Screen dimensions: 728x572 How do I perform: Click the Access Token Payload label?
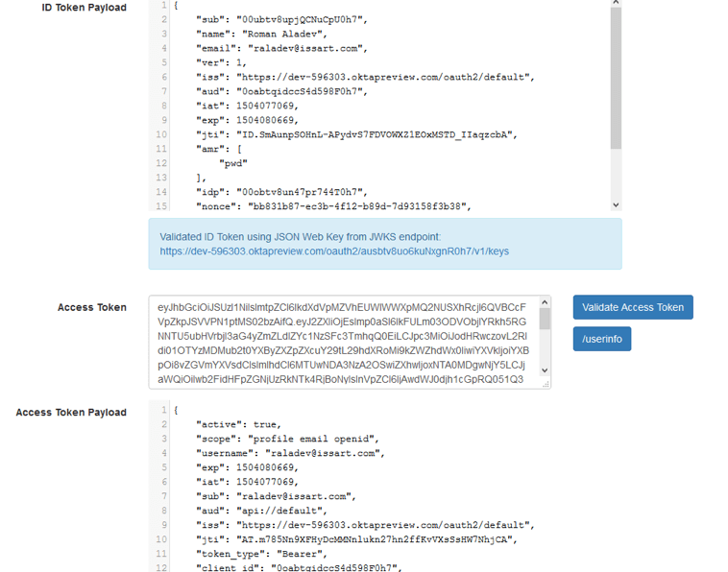click(x=71, y=413)
